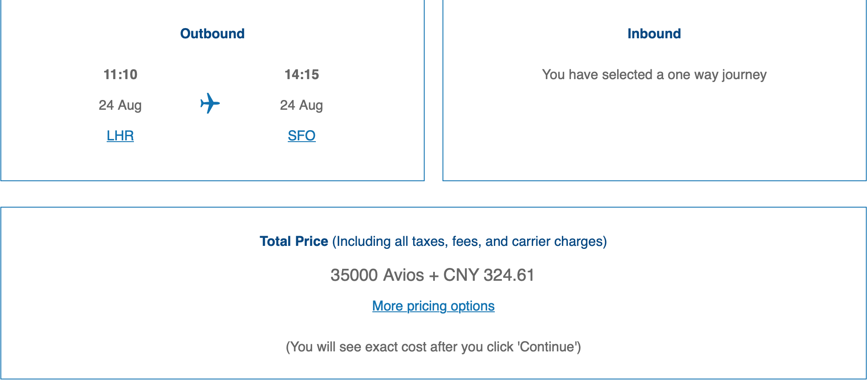
Task: Open the SFO arrival airport link
Action: [301, 136]
